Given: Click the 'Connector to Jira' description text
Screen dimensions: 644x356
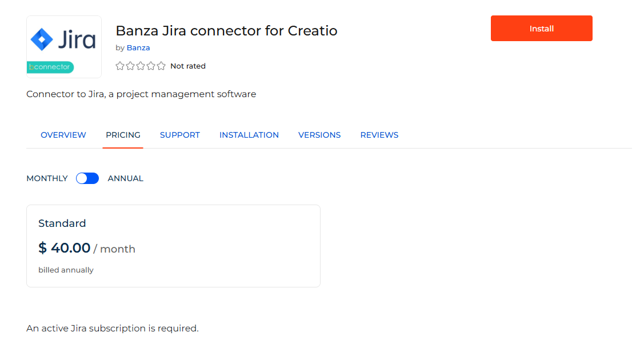Looking at the screenshot, I should pos(141,94).
